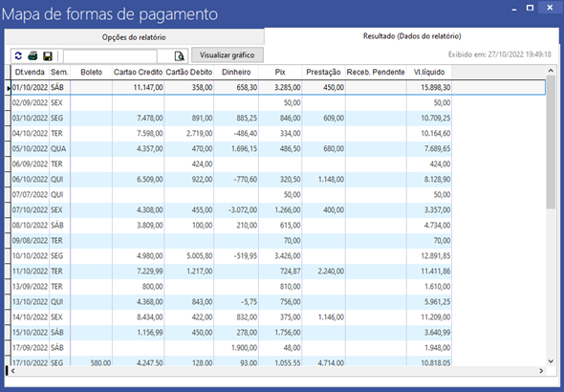Select Resultado (Dados do relatório) tab
Screen dimensions: 564x392
pos(412,36)
